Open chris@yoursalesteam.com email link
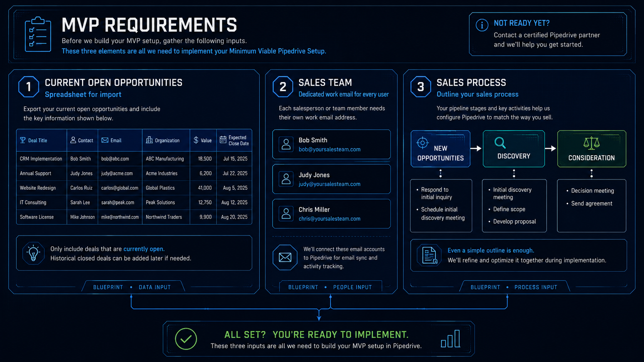 click(x=330, y=219)
